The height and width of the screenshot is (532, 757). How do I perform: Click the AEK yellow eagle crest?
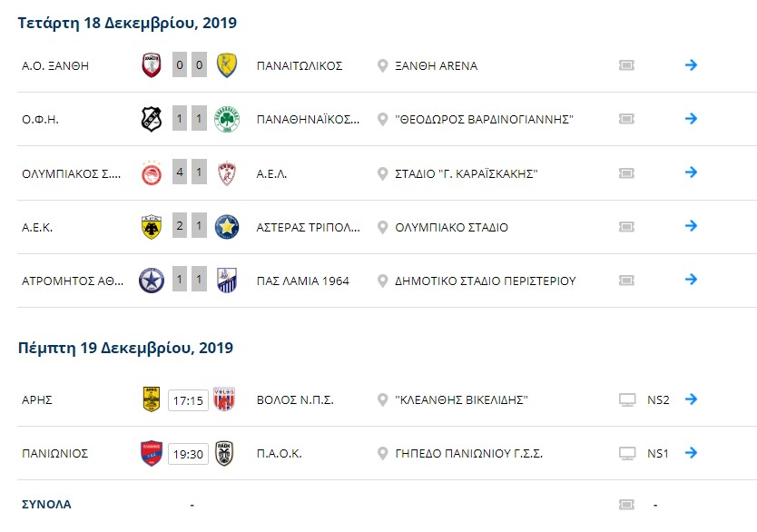[x=152, y=226]
